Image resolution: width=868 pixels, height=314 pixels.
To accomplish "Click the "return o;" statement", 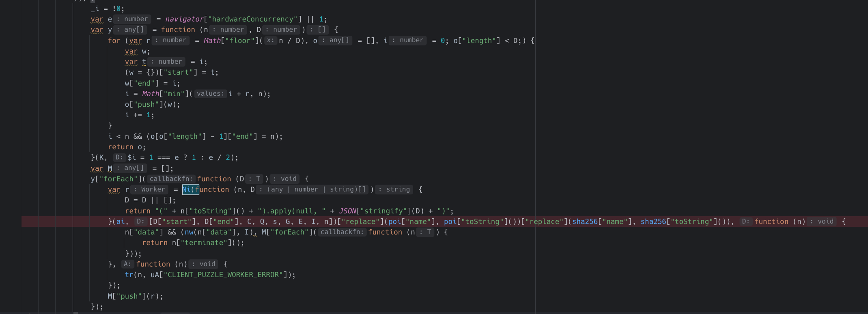I will [127, 147].
